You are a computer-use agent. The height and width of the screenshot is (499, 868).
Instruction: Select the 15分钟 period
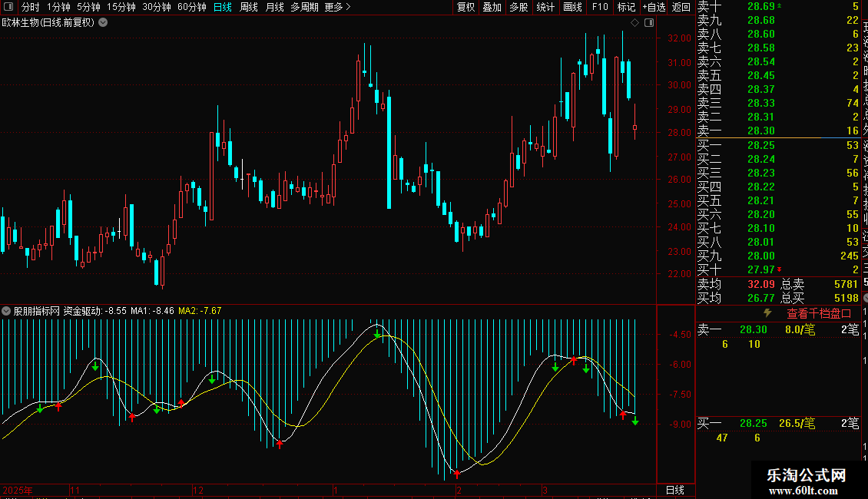(121, 7)
